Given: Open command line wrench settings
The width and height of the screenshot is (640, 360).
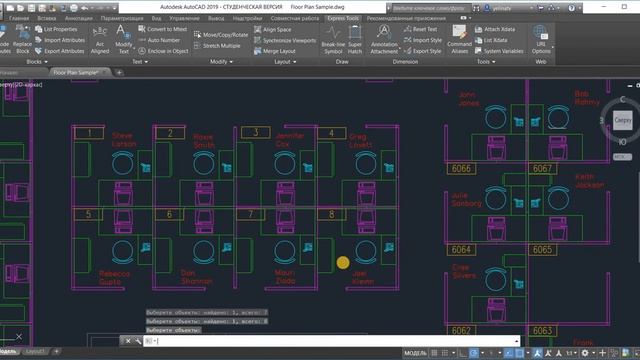Looking at the screenshot, I should [x=138, y=341].
